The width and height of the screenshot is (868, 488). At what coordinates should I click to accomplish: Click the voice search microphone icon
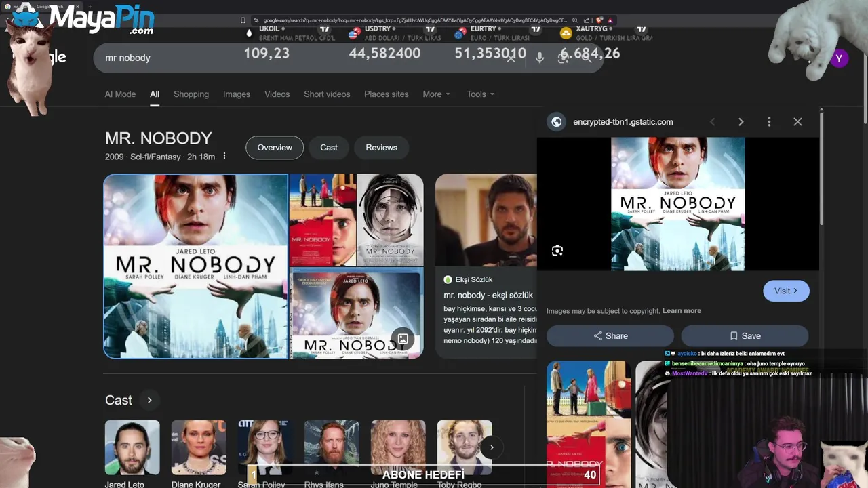click(x=540, y=58)
